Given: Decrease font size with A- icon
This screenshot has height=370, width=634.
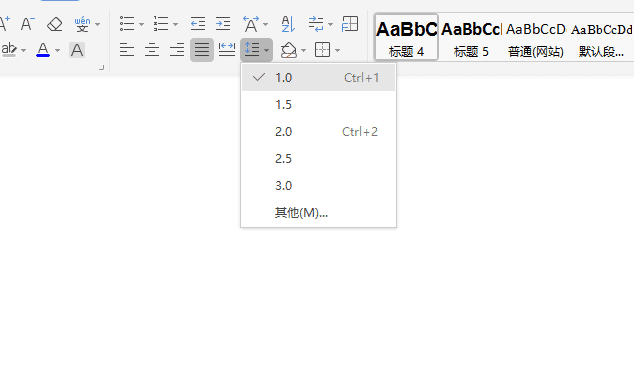Looking at the screenshot, I should 28,24.
